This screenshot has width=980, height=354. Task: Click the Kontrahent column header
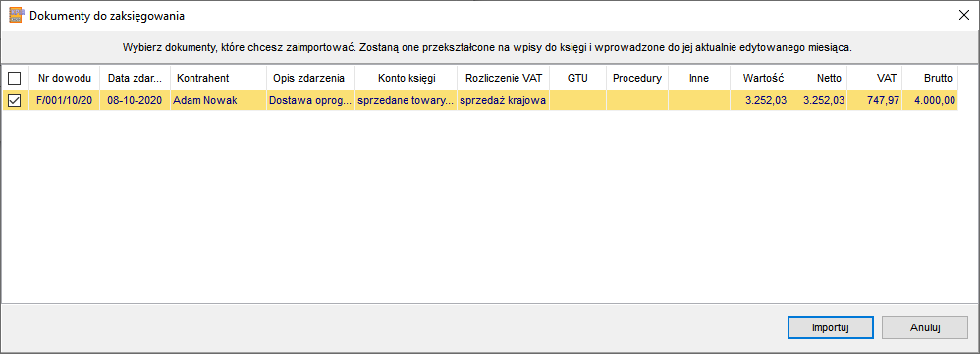tap(218, 79)
